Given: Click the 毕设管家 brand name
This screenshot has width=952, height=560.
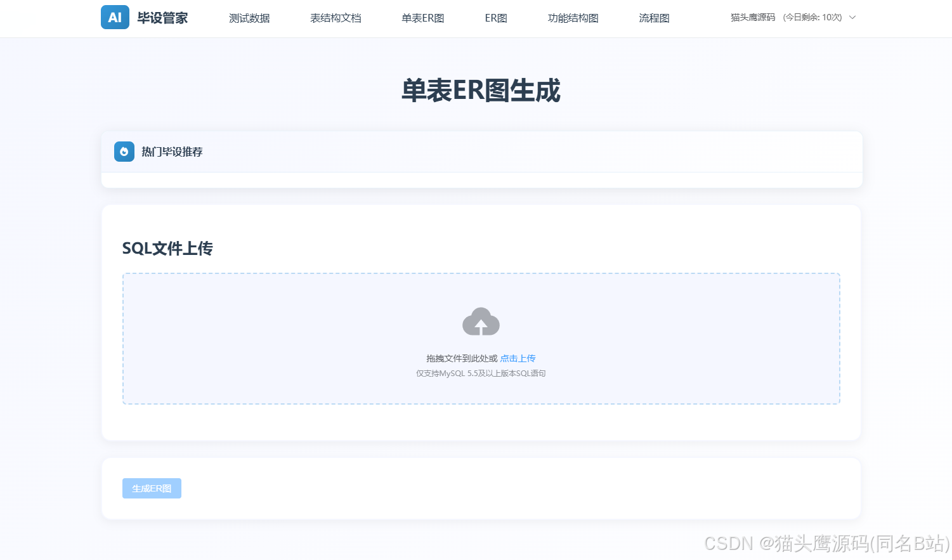Looking at the screenshot, I should [162, 18].
